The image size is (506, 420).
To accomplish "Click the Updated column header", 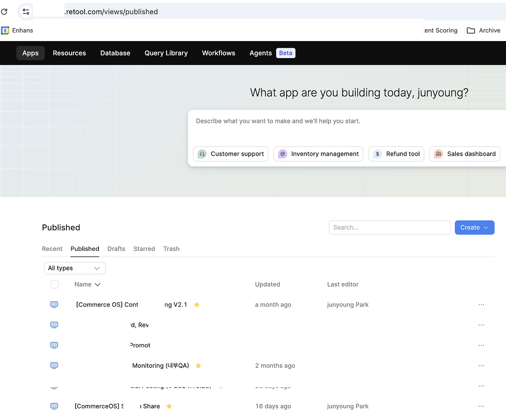I will coord(268,284).
